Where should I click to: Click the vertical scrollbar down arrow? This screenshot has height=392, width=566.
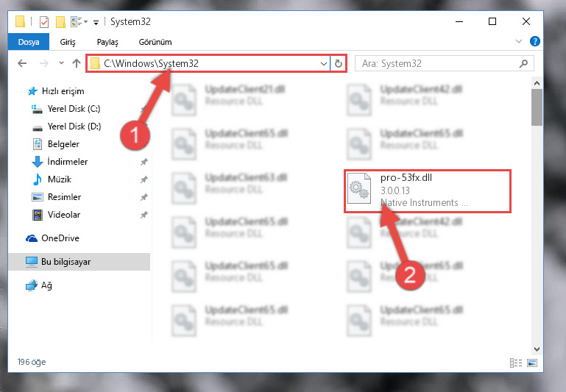pos(537,349)
